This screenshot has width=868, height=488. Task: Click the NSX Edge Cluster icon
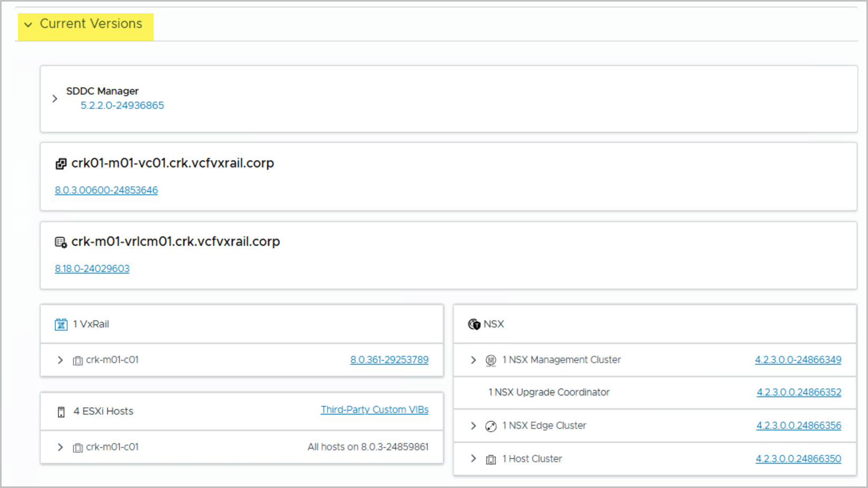[491, 426]
